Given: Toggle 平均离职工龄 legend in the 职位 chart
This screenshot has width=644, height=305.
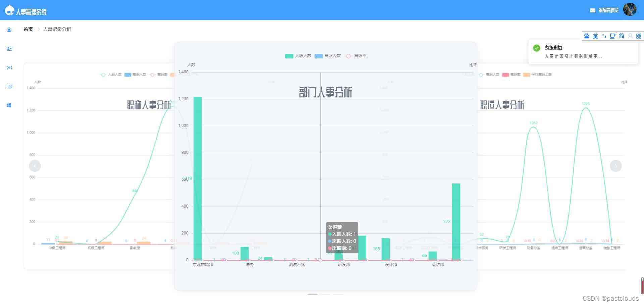Looking at the screenshot, I should point(537,75).
